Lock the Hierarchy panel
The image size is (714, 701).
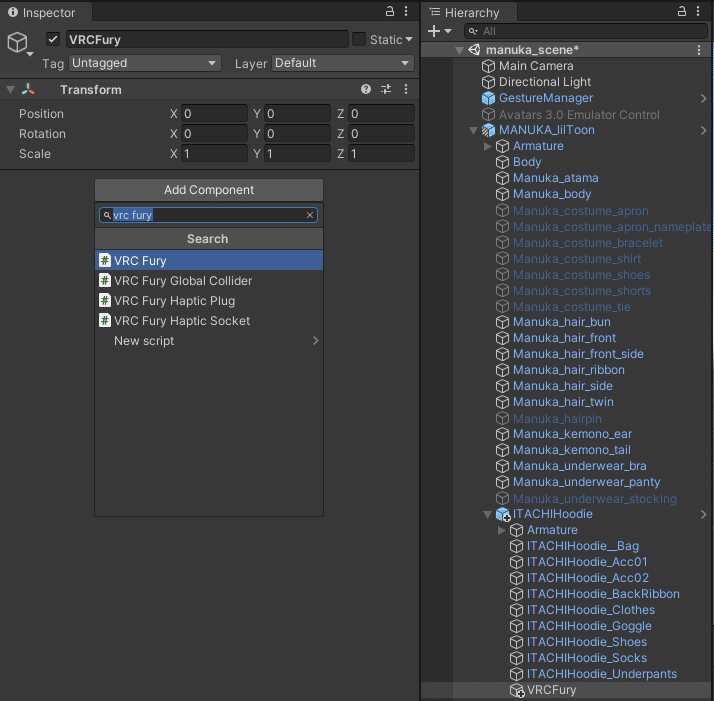pyautogui.click(x=682, y=11)
